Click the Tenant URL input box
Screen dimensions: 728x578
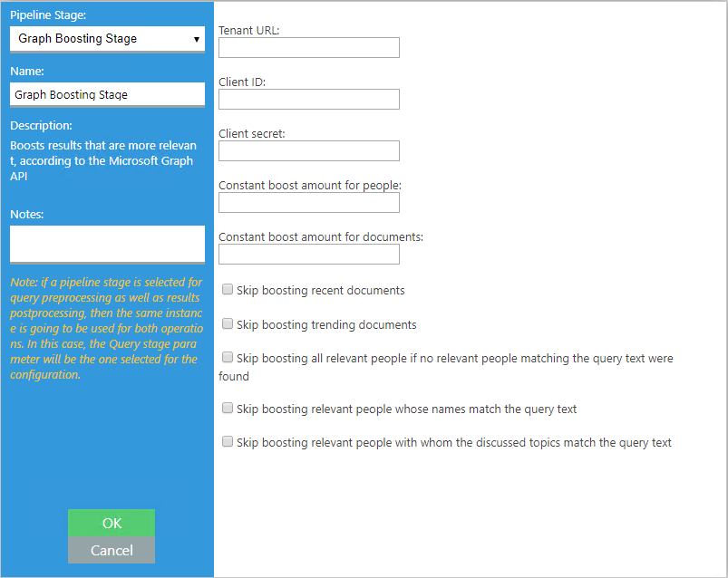[x=308, y=48]
